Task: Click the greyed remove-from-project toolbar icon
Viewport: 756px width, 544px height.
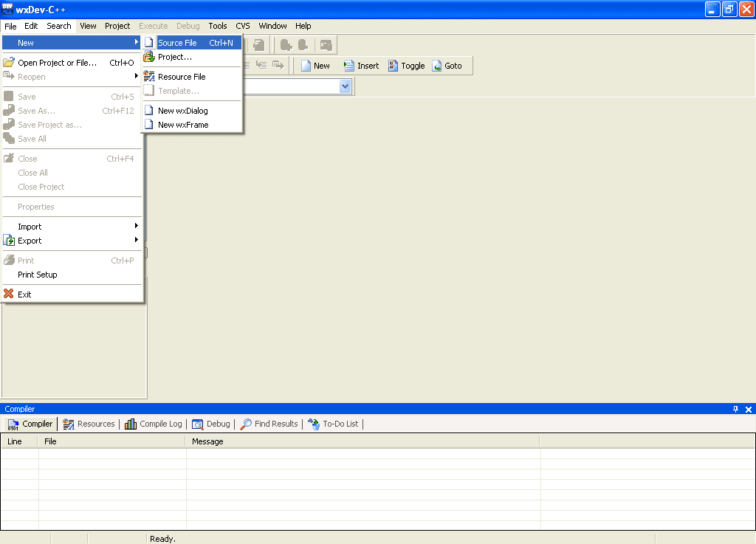Action: [x=303, y=45]
